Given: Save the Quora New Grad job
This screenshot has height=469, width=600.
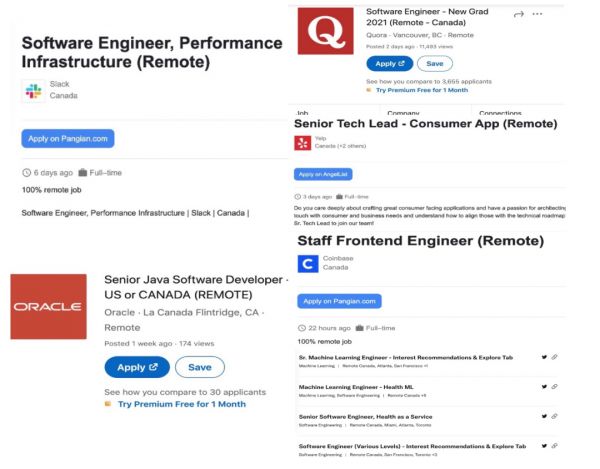Looking at the screenshot, I should click(434, 63).
